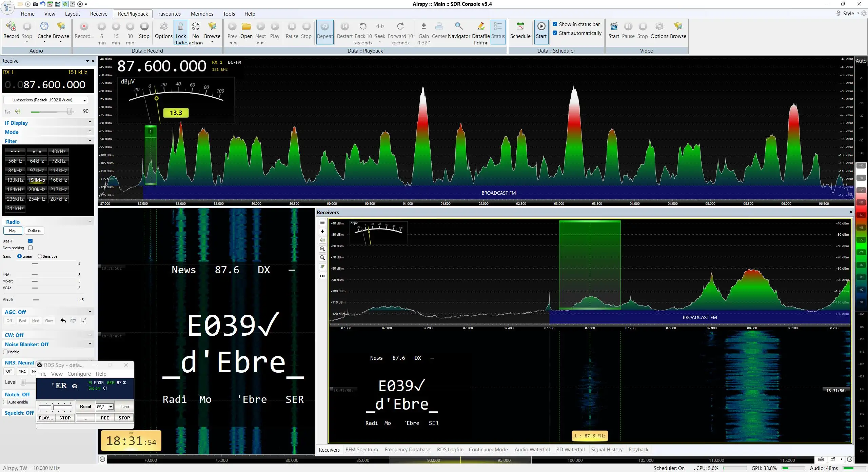This screenshot has height=472, width=868.
Task: Open the playback Navigator magnifier icon
Action: [459, 26]
